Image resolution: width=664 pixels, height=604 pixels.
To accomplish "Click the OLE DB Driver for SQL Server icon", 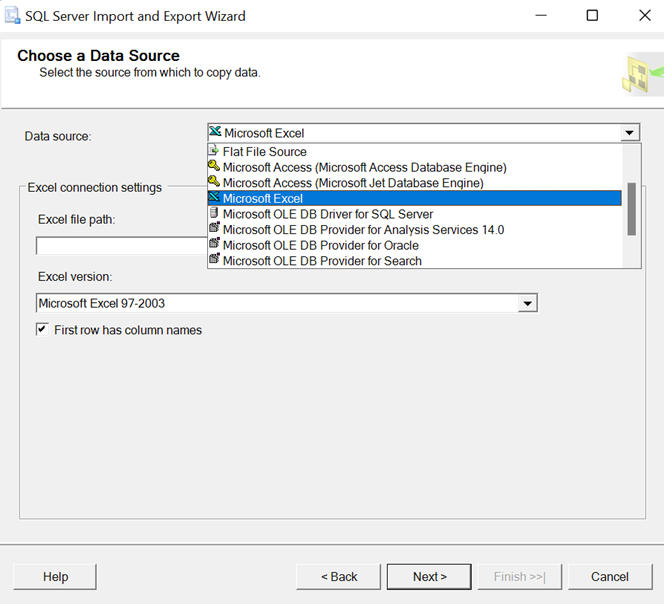I will point(214,213).
